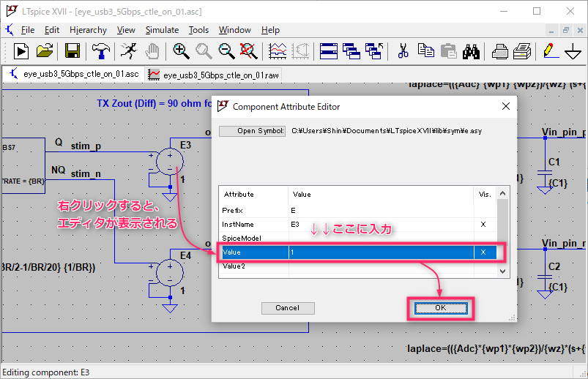Screen dimensions: 588x379
Task: Open Find with the binoculars icon
Action: pos(471,51)
